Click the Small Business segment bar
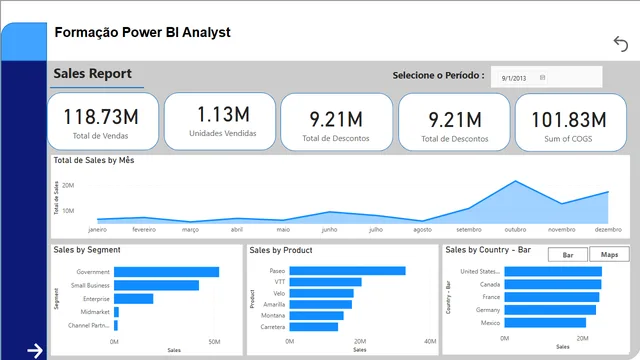Viewport: 640px width, 360px height. (x=156, y=285)
